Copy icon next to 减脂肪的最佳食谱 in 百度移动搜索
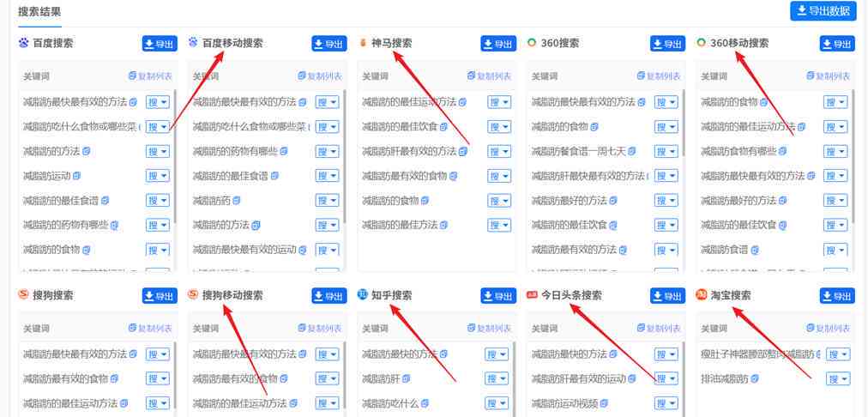 click(x=274, y=176)
